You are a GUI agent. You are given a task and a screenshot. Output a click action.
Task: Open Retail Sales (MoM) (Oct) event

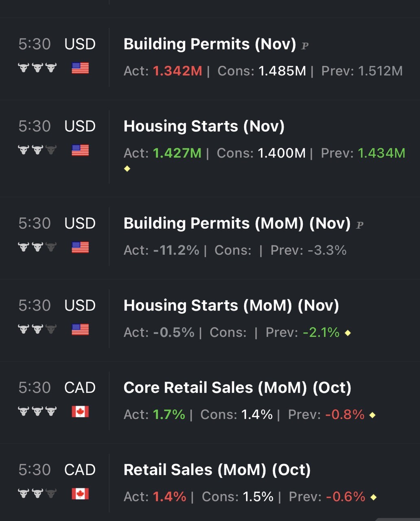(x=217, y=470)
